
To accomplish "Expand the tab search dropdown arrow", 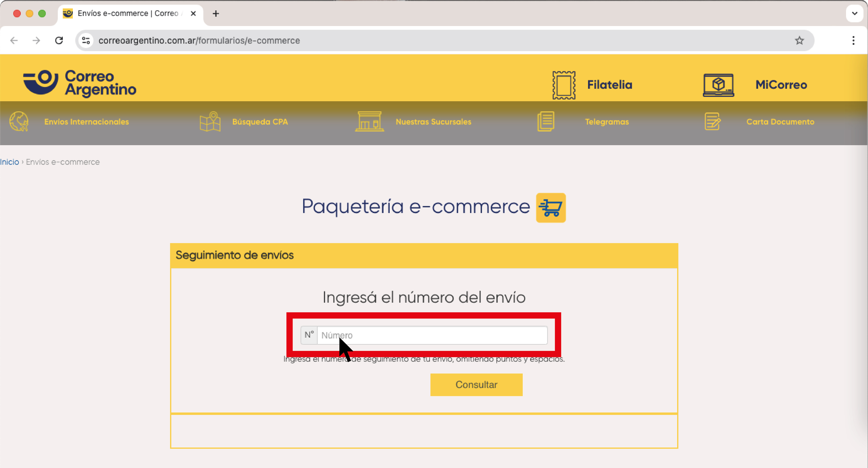I will [854, 14].
